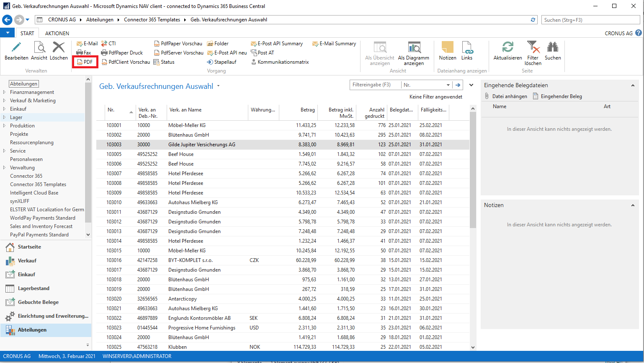Open PdfClient Vorschau
Image resolution: width=644 pixels, height=363 pixels.
click(126, 62)
